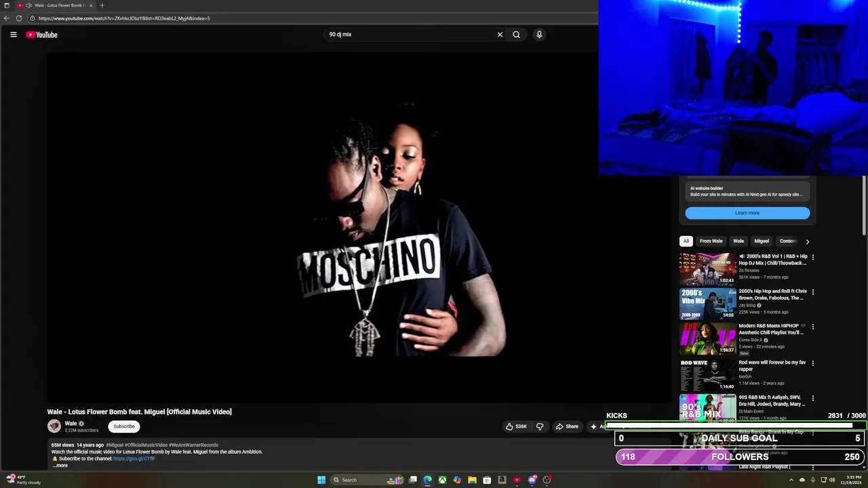Open Xbox app on taskbar
This screenshot has width=868, height=488.
442,480
